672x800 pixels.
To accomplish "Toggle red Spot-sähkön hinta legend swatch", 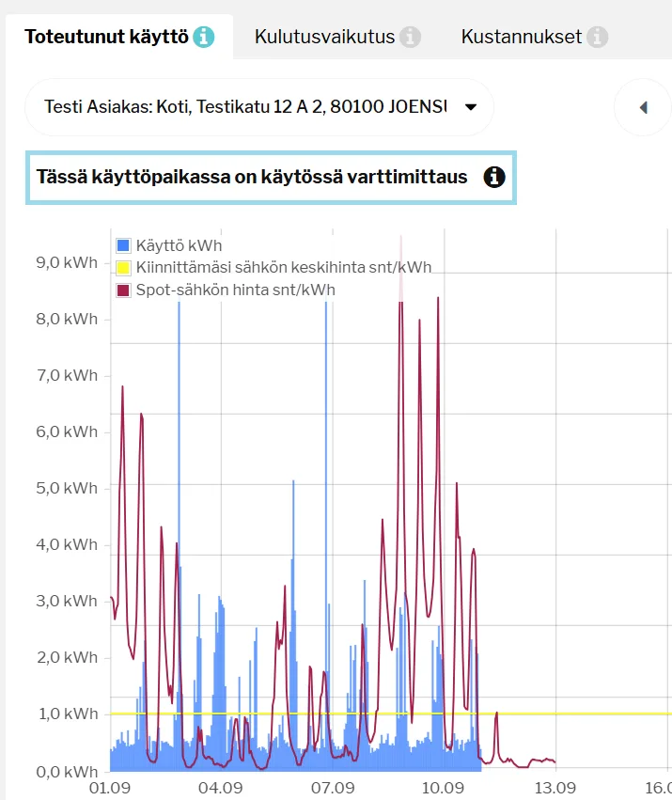I will click(123, 290).
